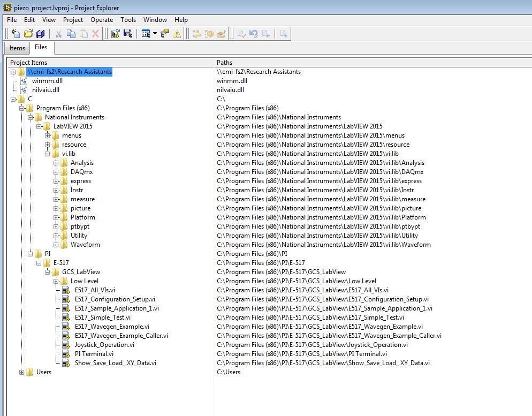The width and height of the screenshot is (532, 416).
Task: Click the yellow warning triangle icon
Action: tap(177, 34)
